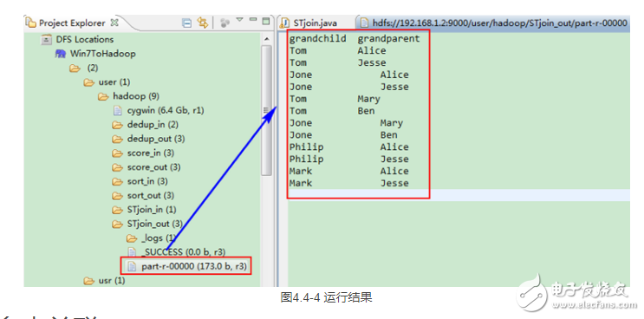Click the Project Explorer vertical scrollbar thumb
The height and width of the screenshot is (319, 644).
pos(266,110)
